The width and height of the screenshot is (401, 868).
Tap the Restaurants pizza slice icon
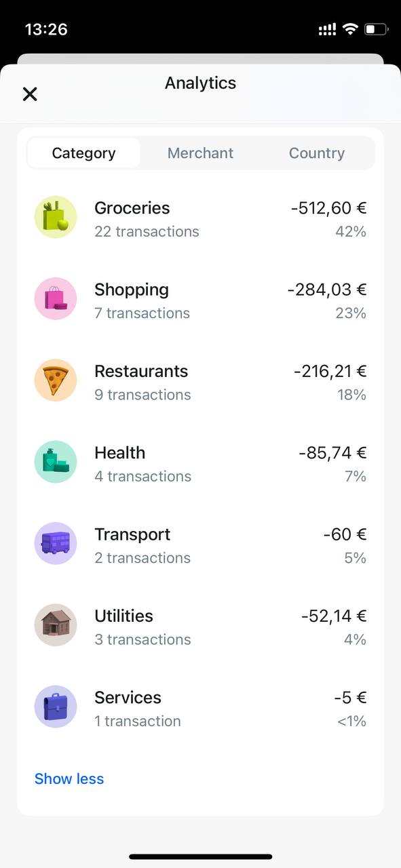click(56, 380)
